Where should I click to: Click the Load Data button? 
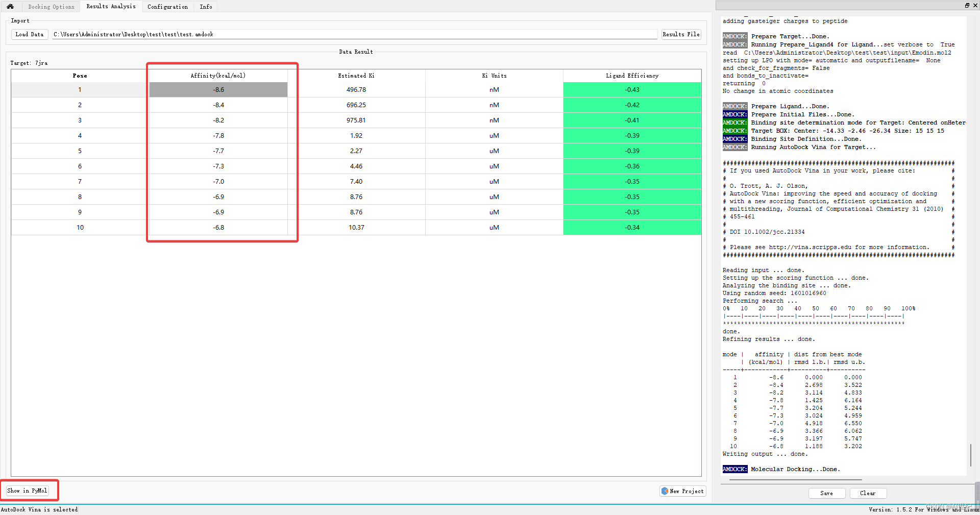point(30,34)
